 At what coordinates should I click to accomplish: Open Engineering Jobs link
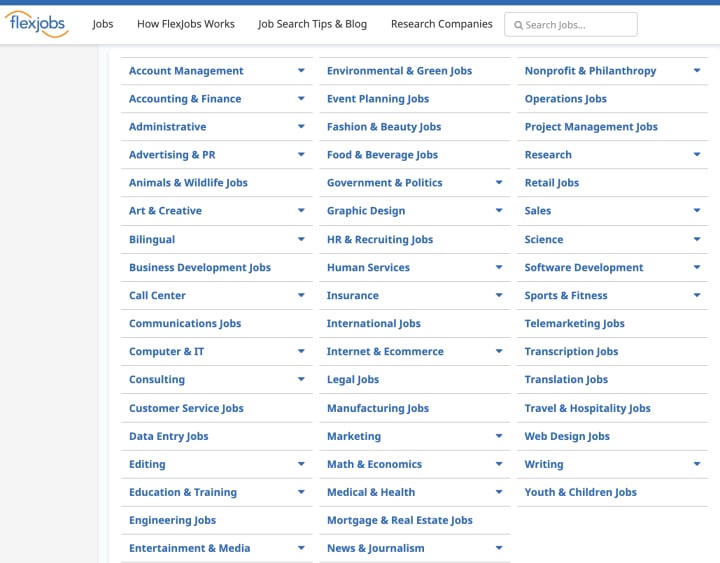tap(172, 520)
